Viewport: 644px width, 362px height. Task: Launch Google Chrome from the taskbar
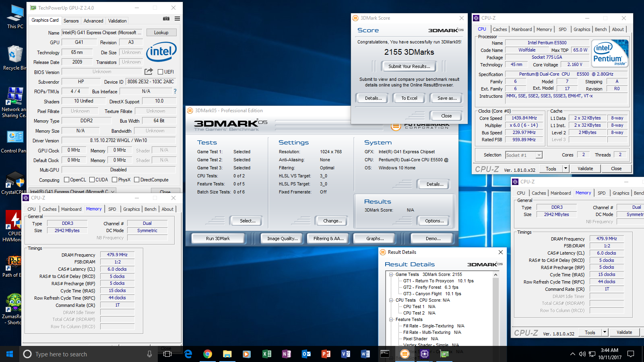click(208, 354)
